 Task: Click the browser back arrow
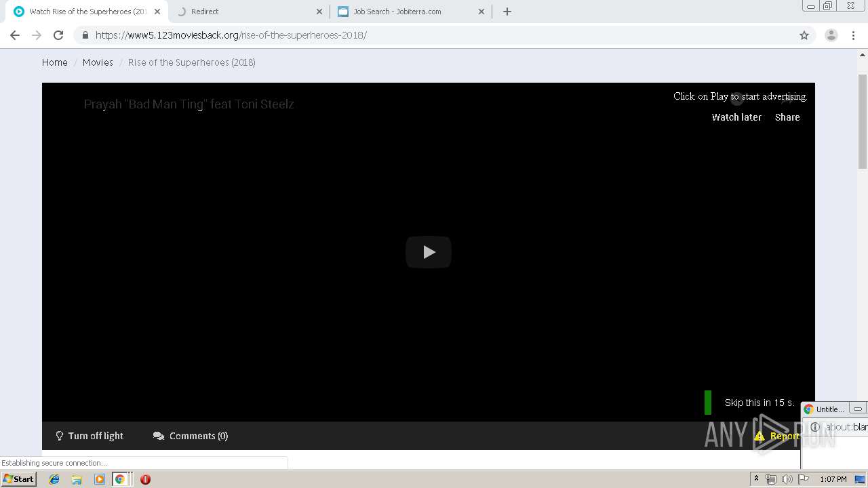point(15,35)
